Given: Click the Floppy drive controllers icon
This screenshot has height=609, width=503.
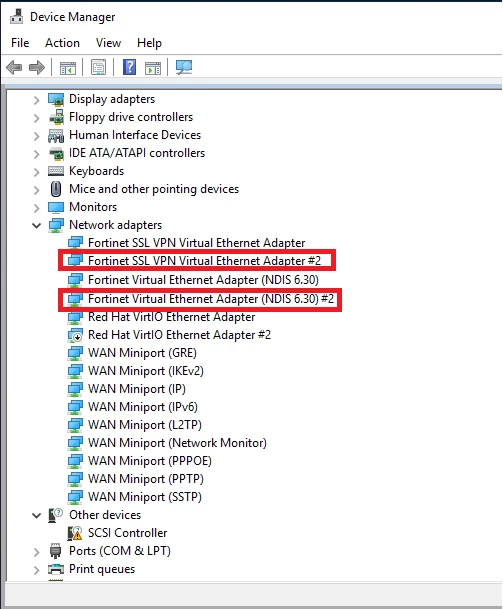Looking at the screenshot, I should click(56, 117).
